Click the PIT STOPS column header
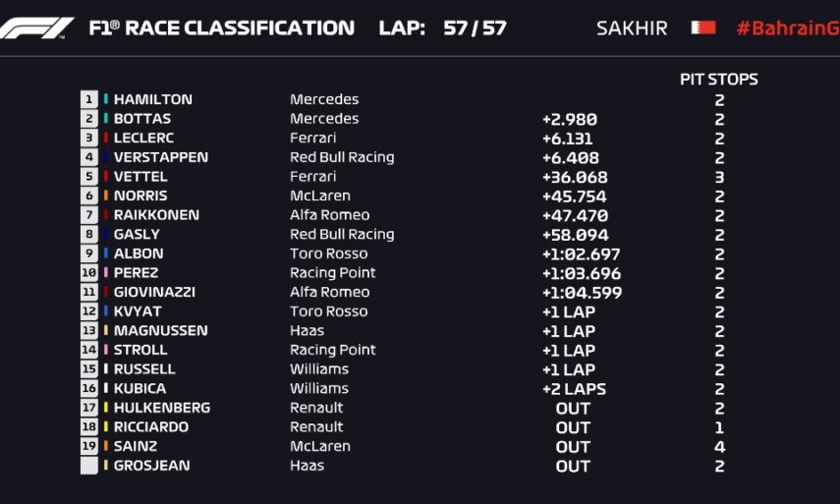The height and width of the screenshot is (504, 840). (x=719, y=80)
